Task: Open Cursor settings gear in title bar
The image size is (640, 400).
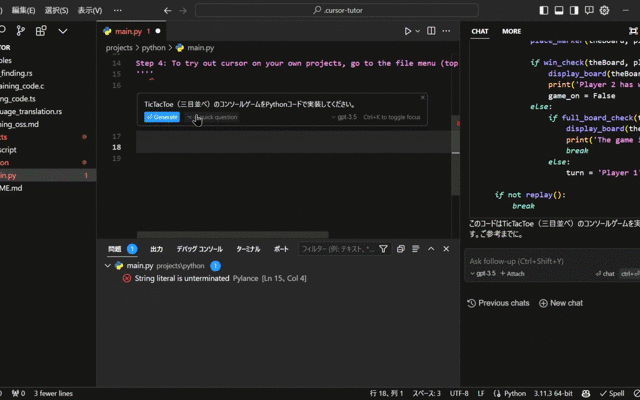Action: click(604, 11)
